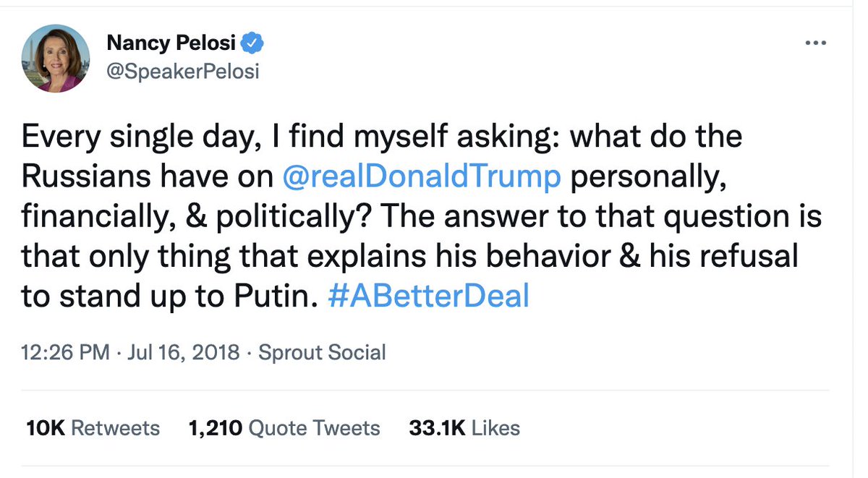Open the #ABetterDeal hashtag

coord(429,296)
